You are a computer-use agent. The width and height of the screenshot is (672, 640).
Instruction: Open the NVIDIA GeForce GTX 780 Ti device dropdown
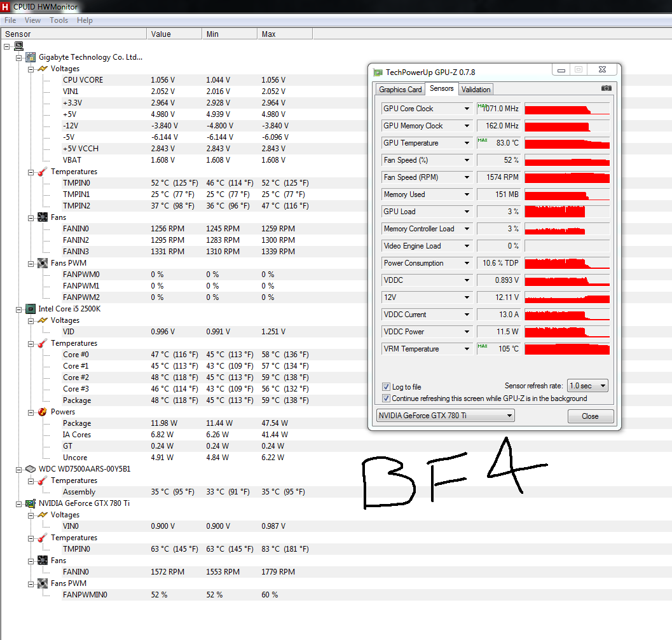click(x=445, y=416)
